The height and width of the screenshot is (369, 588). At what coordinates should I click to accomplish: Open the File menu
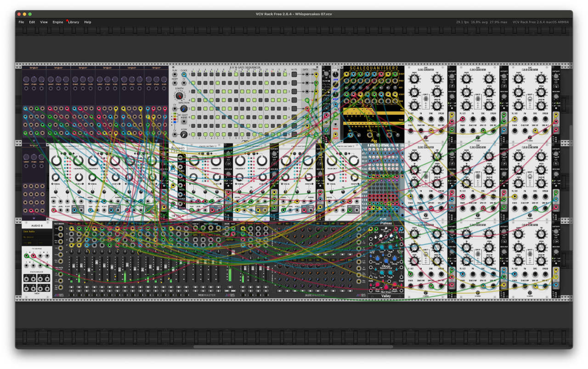21,22
